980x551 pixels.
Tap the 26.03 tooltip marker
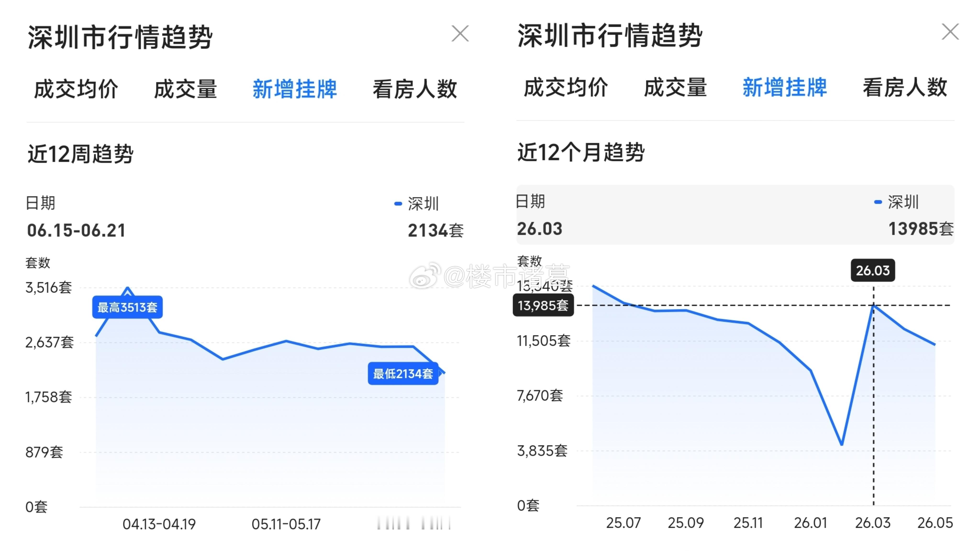click(x=873, y=270)
